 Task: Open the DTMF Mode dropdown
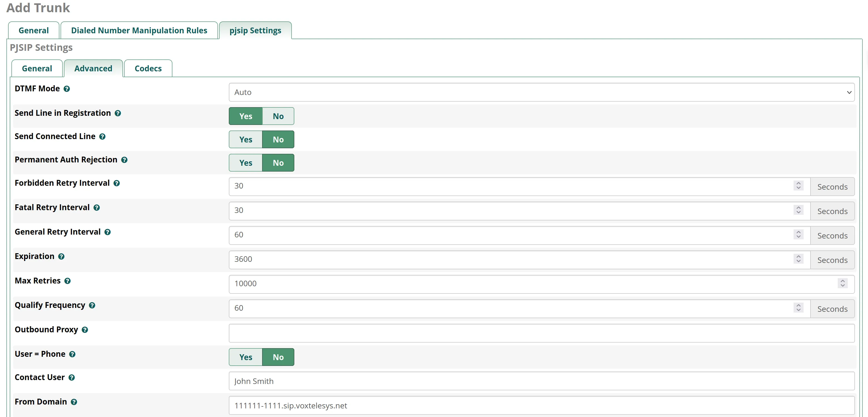pos(541,92)
